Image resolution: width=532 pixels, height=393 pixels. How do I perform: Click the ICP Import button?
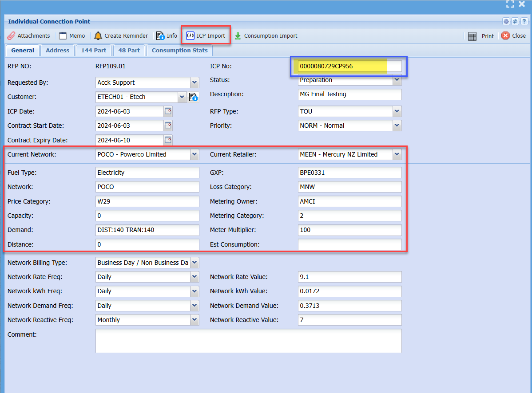coord(206,36)
